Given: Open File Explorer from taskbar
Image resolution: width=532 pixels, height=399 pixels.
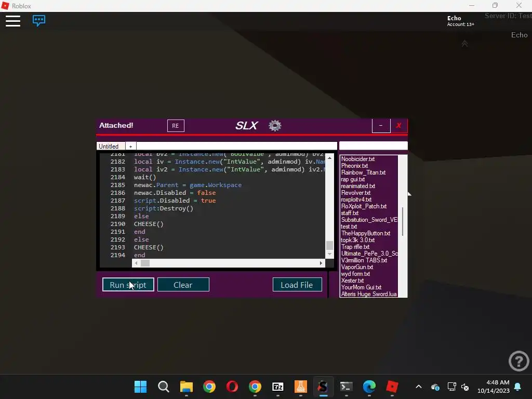Looking at the screenshot, I should tap(187, 387).
